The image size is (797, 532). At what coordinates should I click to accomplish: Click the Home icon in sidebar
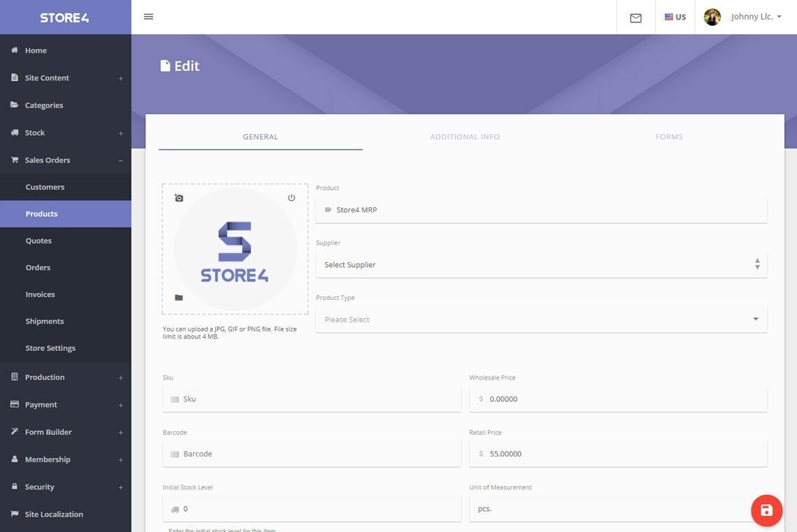tap(15, 50)
